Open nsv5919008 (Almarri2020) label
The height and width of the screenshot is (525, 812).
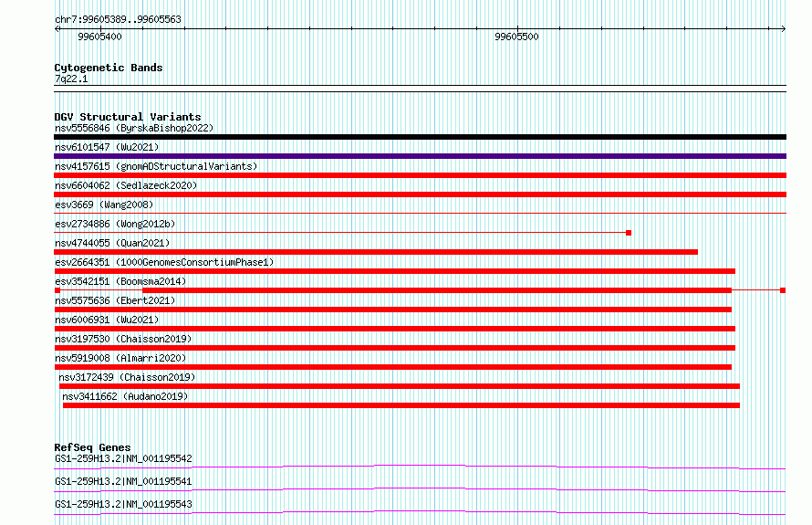(x=120, y=358)
